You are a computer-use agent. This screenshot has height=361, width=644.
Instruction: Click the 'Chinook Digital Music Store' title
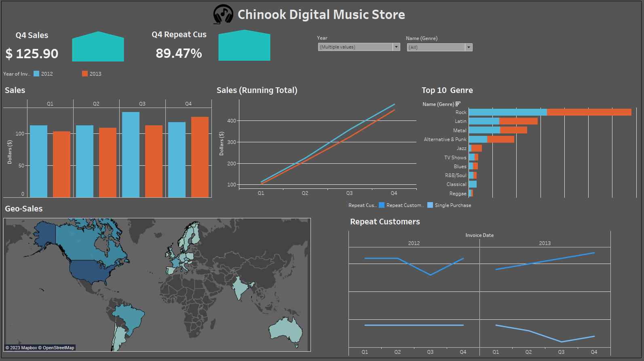coord(321,15)
